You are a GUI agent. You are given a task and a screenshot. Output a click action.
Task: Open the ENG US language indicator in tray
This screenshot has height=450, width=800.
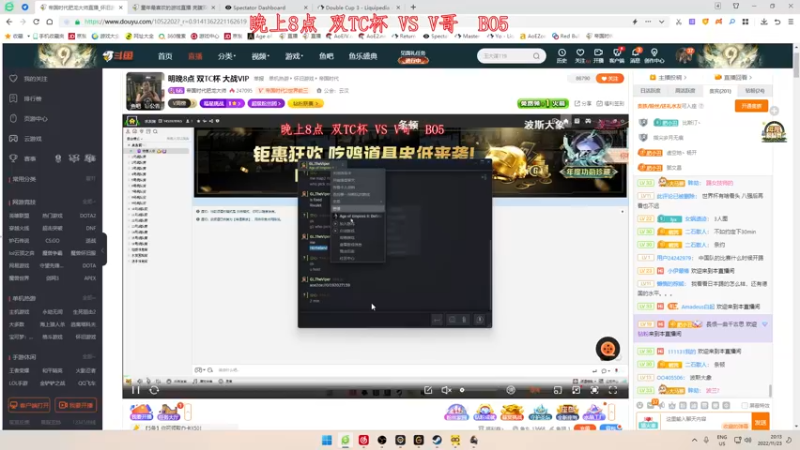(722, 440)
